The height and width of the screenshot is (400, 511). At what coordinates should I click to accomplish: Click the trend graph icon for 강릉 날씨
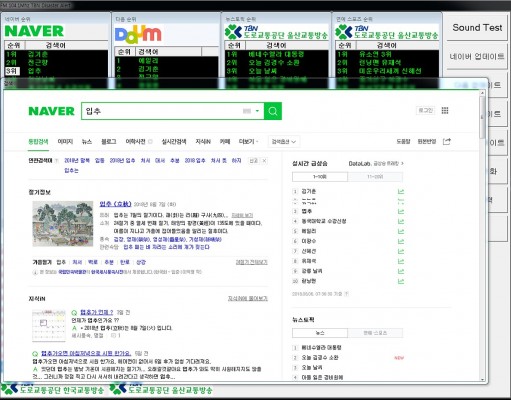[401, 271]
